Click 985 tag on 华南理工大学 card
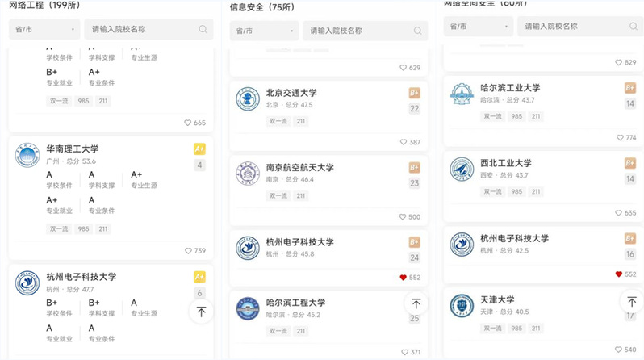This screenshot has width=644, height=360. [83, 229]
